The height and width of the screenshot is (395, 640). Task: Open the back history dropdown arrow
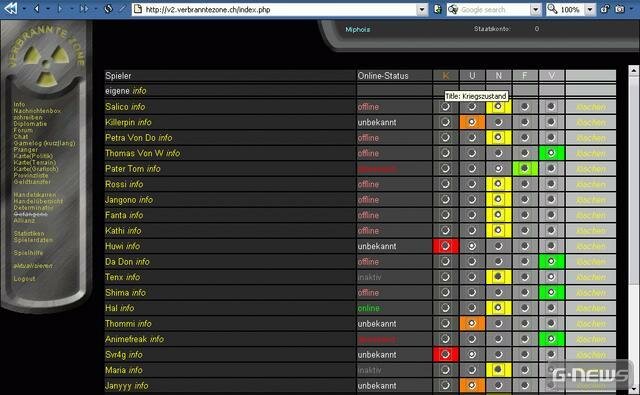click(x=48, y=9)
